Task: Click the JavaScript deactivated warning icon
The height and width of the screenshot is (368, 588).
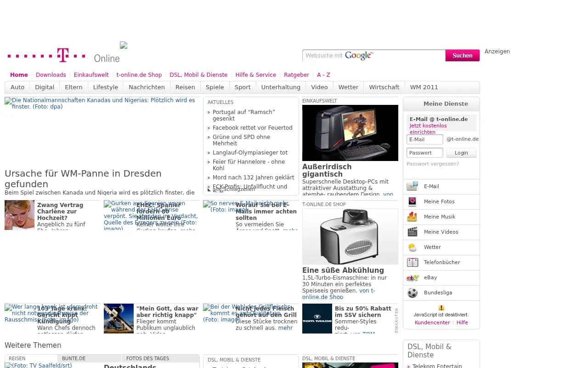Action: (441, 308)
